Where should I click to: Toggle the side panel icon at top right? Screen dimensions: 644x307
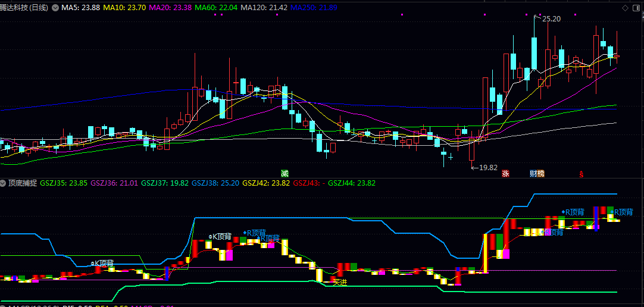[636, 8]
